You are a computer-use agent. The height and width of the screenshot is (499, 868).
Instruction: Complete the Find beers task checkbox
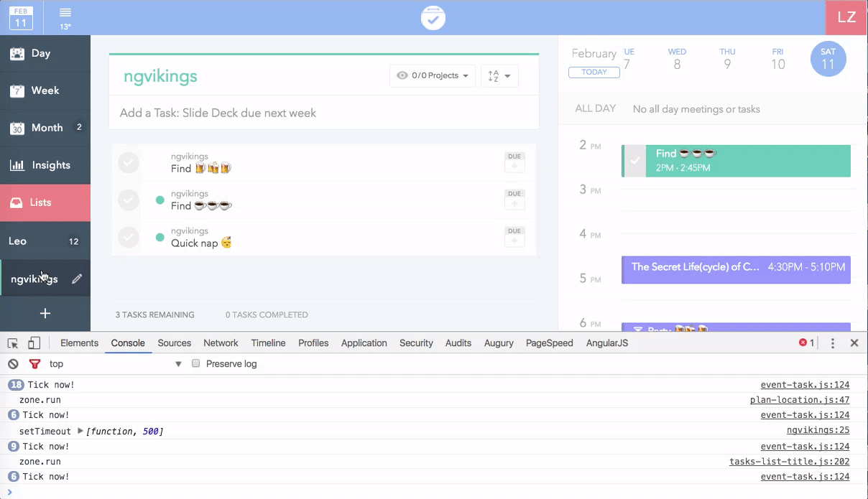click(x=129, y=162)
